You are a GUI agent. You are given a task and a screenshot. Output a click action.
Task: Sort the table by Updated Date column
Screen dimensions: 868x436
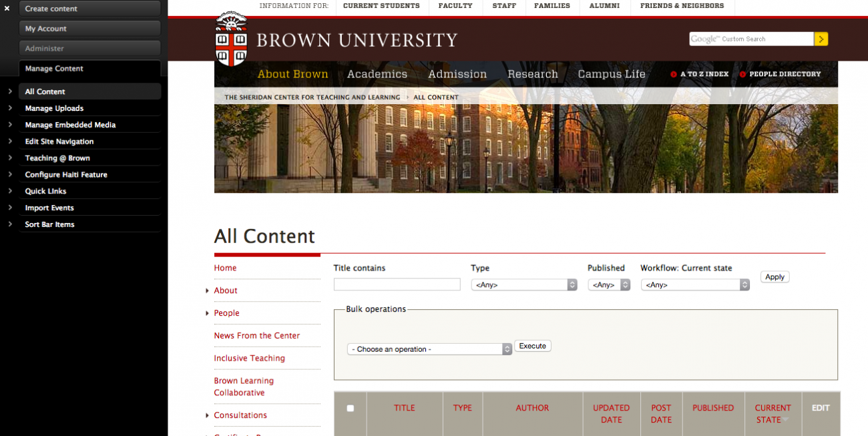click(x=612, y=414)
